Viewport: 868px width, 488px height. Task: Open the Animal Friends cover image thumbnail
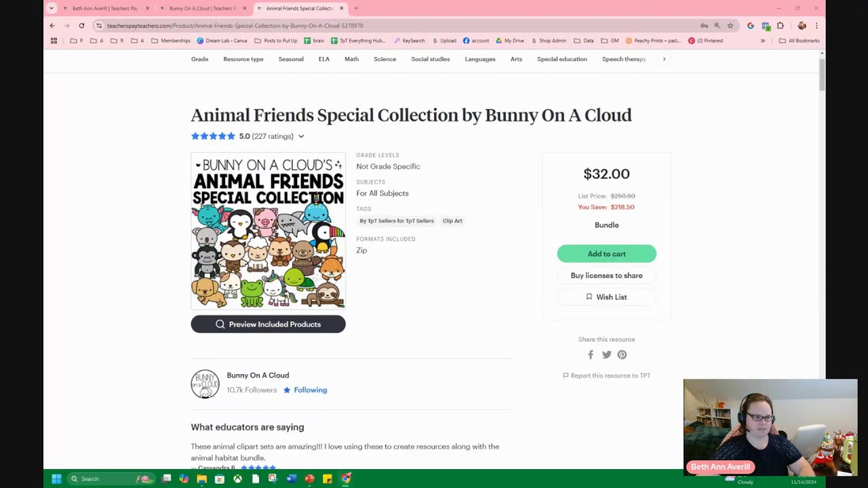pos(268,231)
